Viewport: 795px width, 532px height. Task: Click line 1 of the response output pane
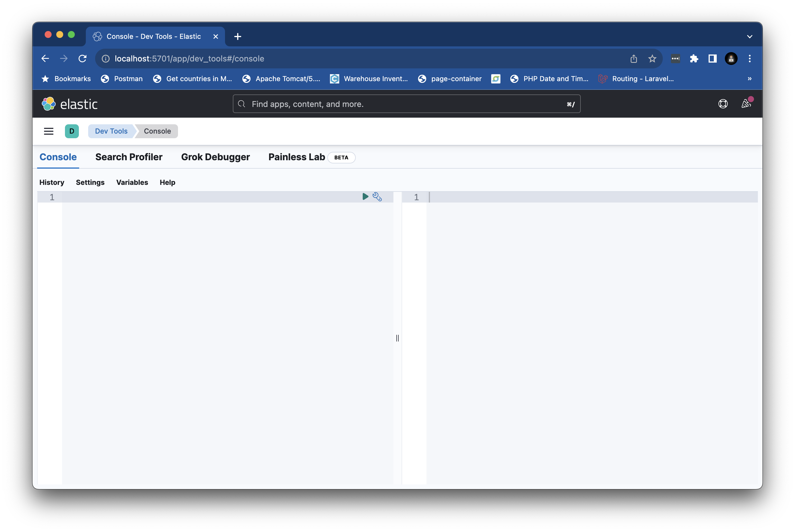(592, 197)
